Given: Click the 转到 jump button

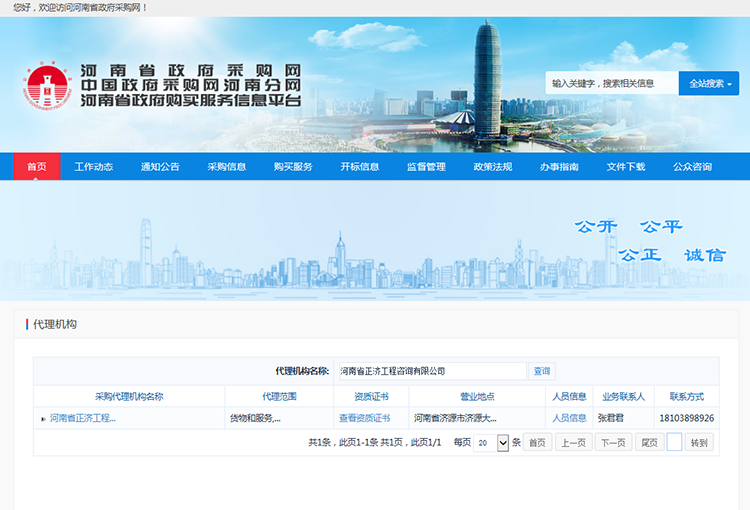Looking at the screenshot, I should (x=699, y=442).
